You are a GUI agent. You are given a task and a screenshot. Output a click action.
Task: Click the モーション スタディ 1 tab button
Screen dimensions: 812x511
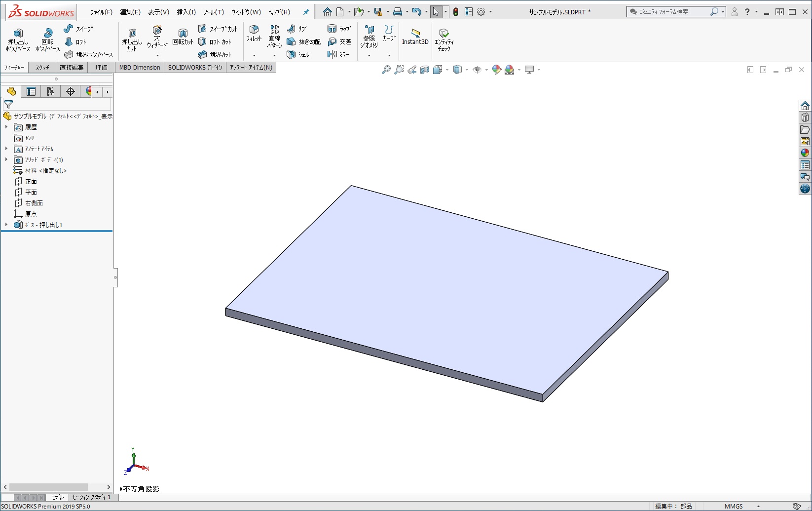(91, 497)
